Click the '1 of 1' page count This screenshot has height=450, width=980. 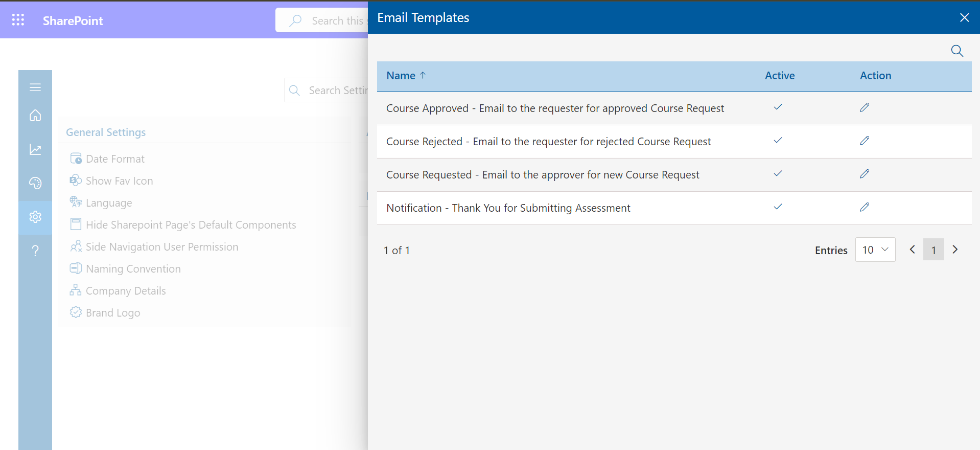click(397, 251)
